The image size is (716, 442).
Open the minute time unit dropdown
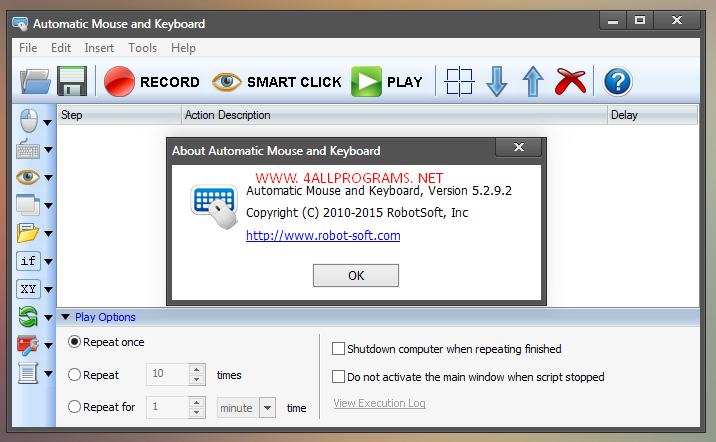[268, 407]
